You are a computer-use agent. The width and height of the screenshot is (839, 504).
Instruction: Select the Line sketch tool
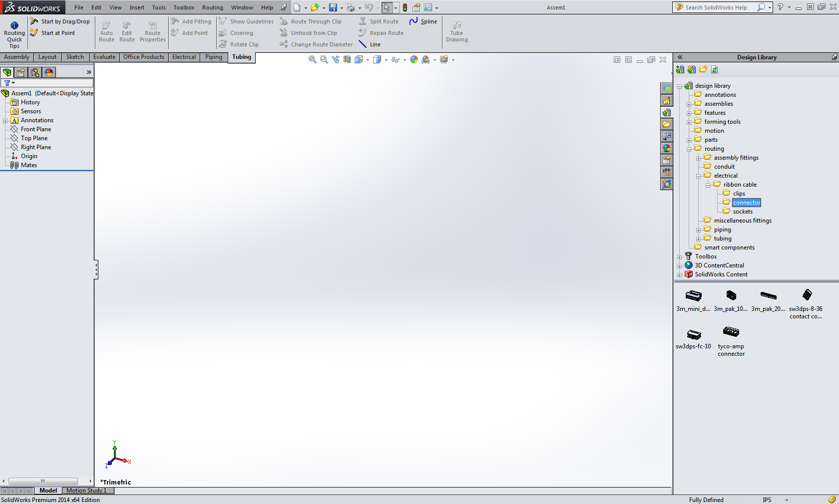tap(370, 44)
